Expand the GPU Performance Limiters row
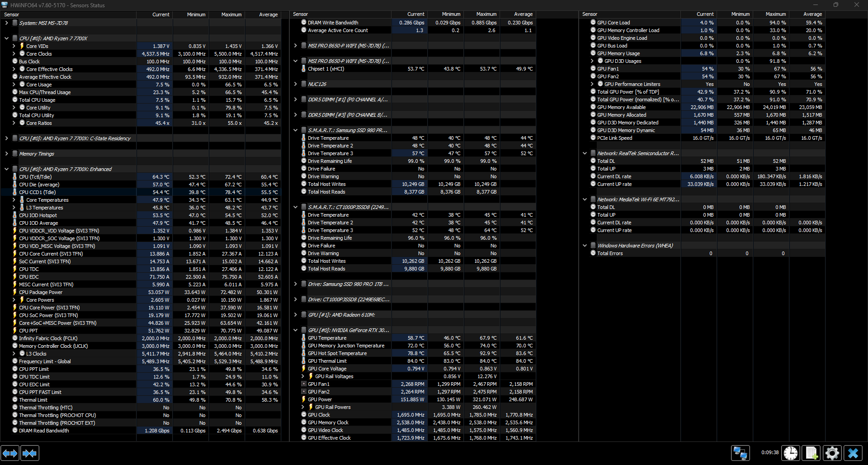 (592, 84)
